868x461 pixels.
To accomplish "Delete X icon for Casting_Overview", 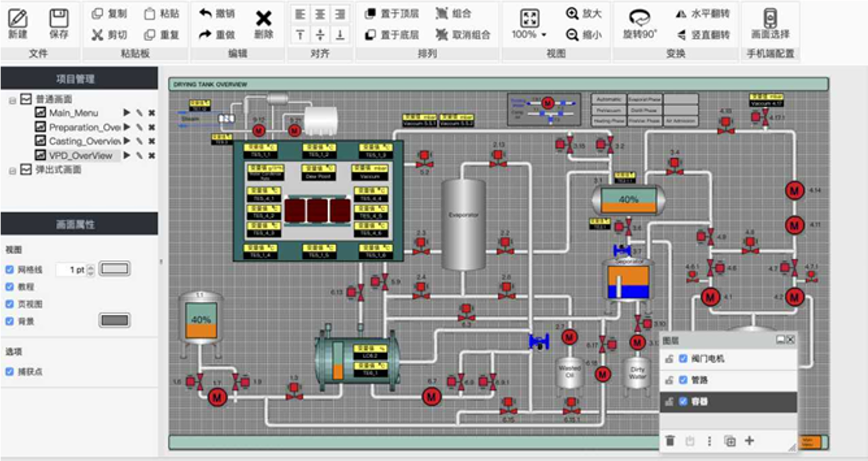I will pyautogui.click(x=152, y=141).
